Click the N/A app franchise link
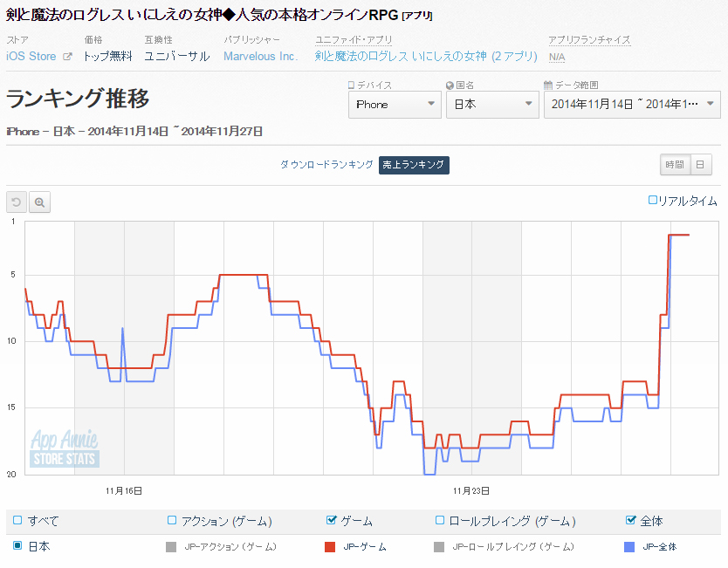Screen dimensions: 728x568 coord(557,57)
